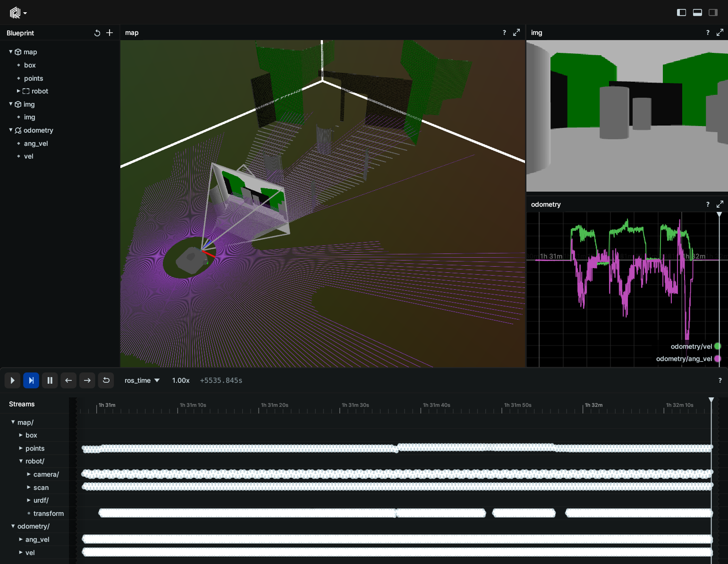This screenshot has height=564, width=728.
Task: Add a new view with the plus icon
Action: tap(110, 33)
